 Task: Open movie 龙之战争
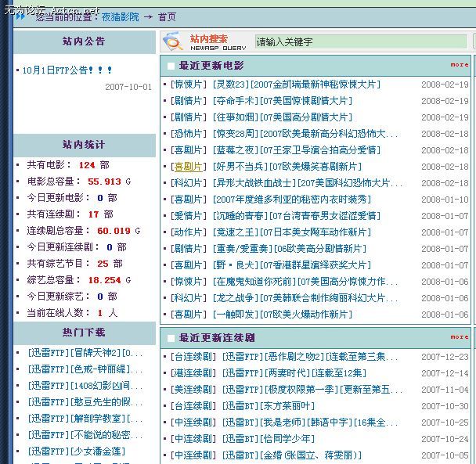tap(306, 298)
